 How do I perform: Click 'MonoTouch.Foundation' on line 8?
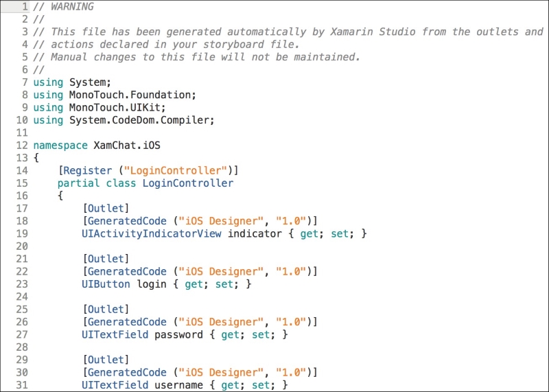131,95
